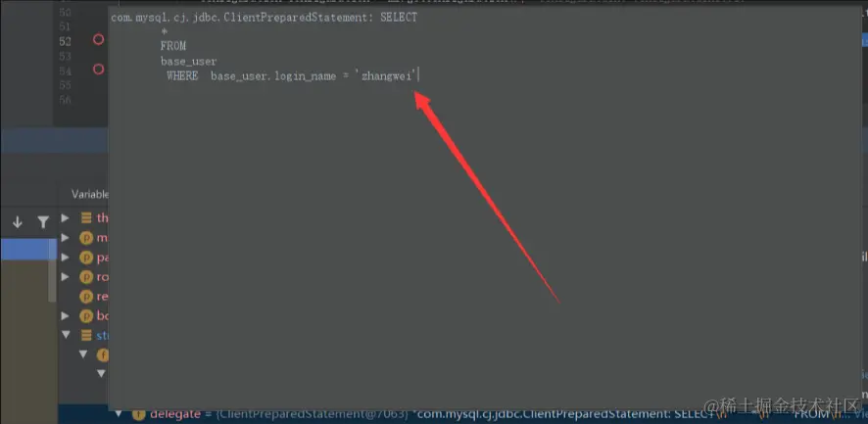The height and width of the screenshot is (424, 868).
Task: Switch to the Variables tab
Action: (90, 194)
